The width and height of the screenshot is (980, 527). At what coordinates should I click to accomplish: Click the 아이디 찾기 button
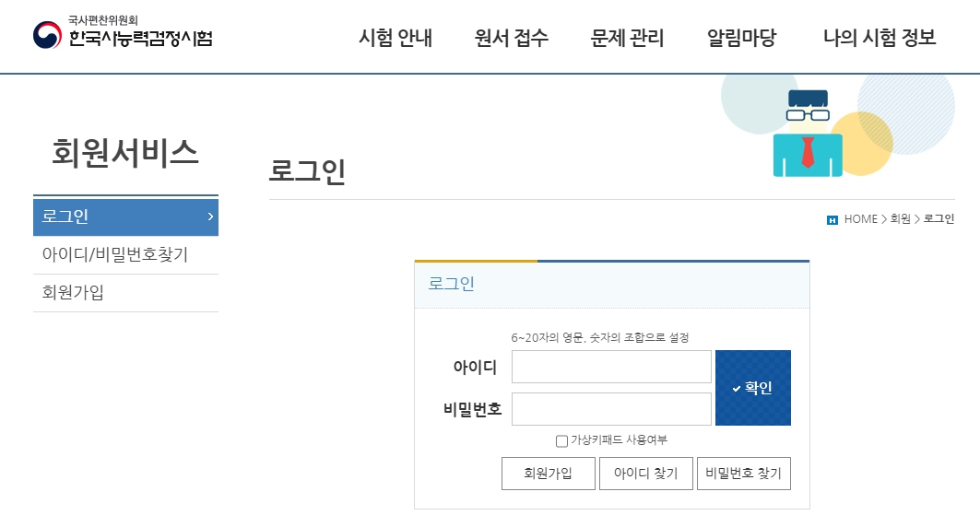[x=645, y=474]
